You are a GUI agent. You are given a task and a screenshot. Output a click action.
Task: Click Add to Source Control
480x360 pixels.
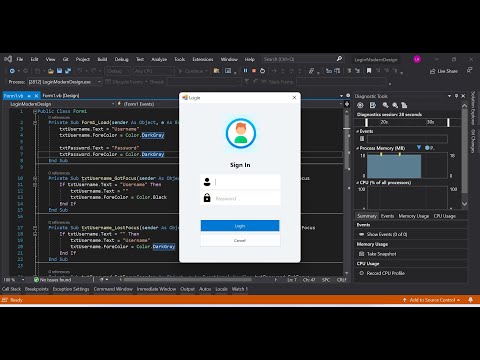(432, 300)
